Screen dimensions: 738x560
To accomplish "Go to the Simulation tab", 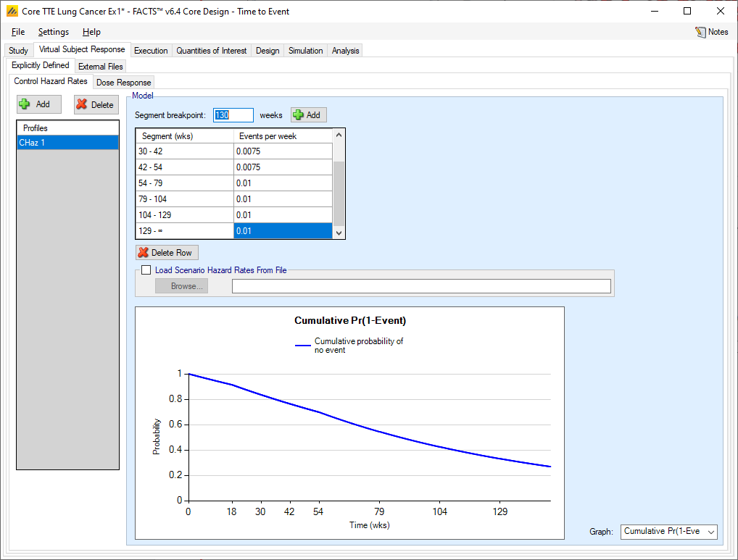I will click(x=305, y=51).
